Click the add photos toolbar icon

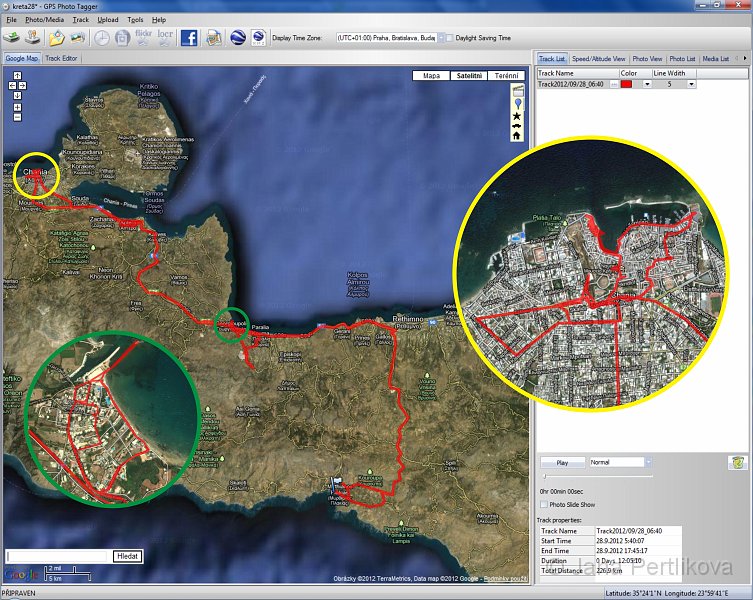click(77, 37)
